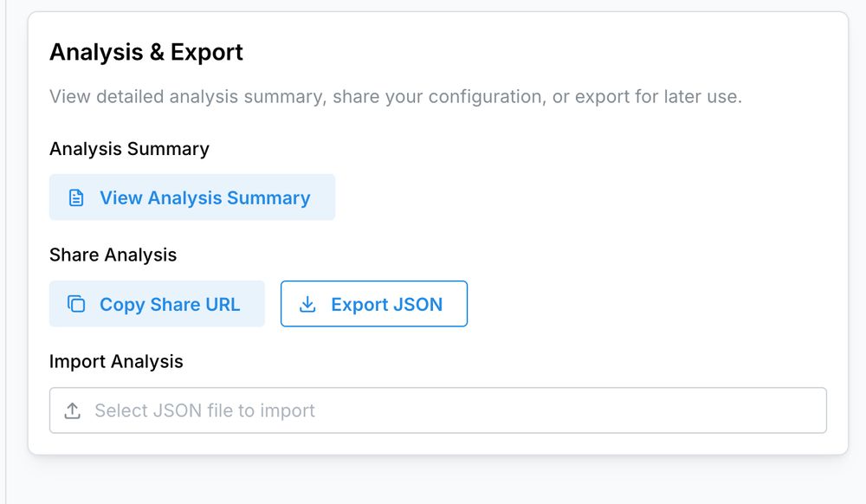Click the document icon on View Analysis Summary

pos(76,198)
